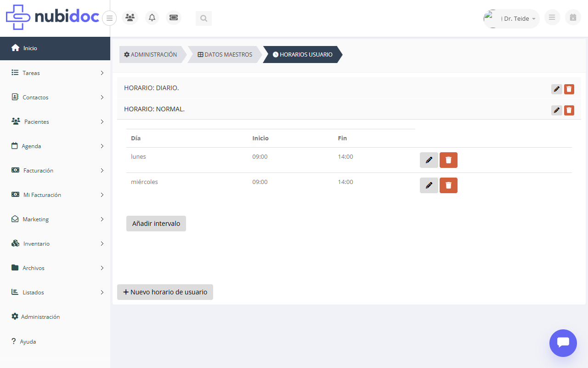The image size is (588, 368).
Task: Click the Inventario boxes icon
Action: click(x=15, y=243)
